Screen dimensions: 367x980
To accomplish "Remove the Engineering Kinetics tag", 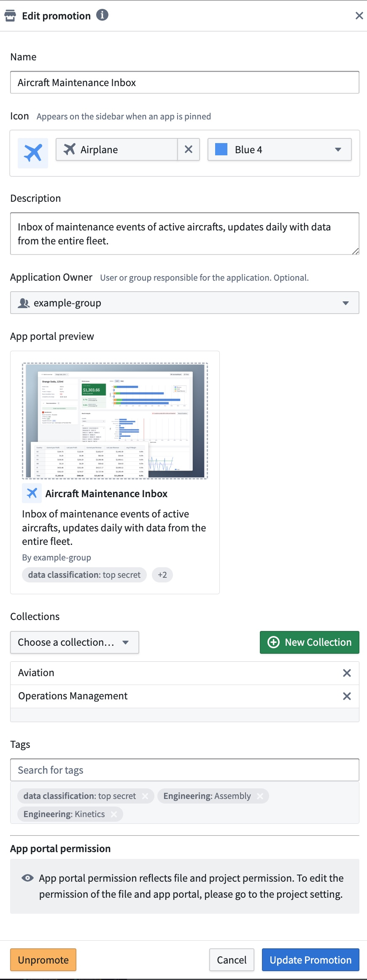I will pos(114,814).
